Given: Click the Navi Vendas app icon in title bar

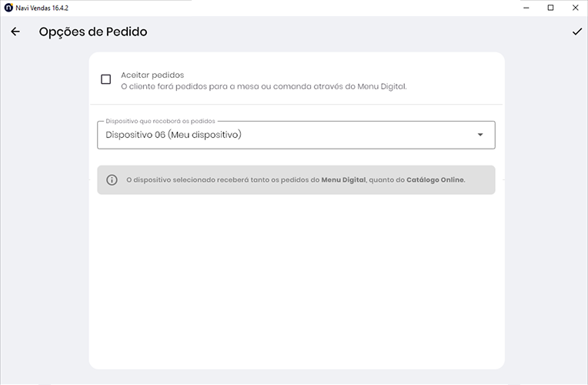Looking at the screenshot, I should 8,8.
